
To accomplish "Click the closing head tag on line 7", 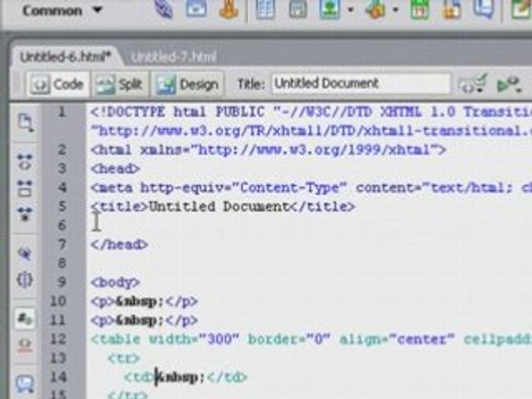I will (119, 244).
